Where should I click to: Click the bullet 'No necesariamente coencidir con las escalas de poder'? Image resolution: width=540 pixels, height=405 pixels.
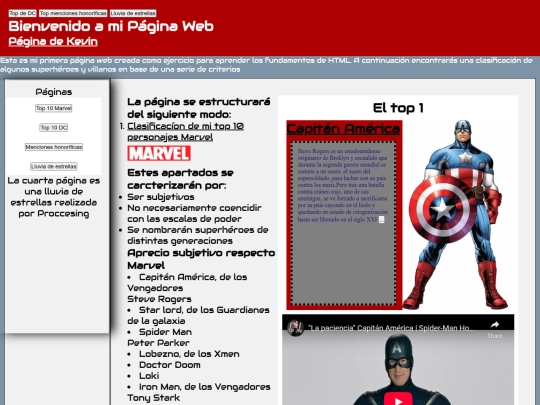pos(195,214)
